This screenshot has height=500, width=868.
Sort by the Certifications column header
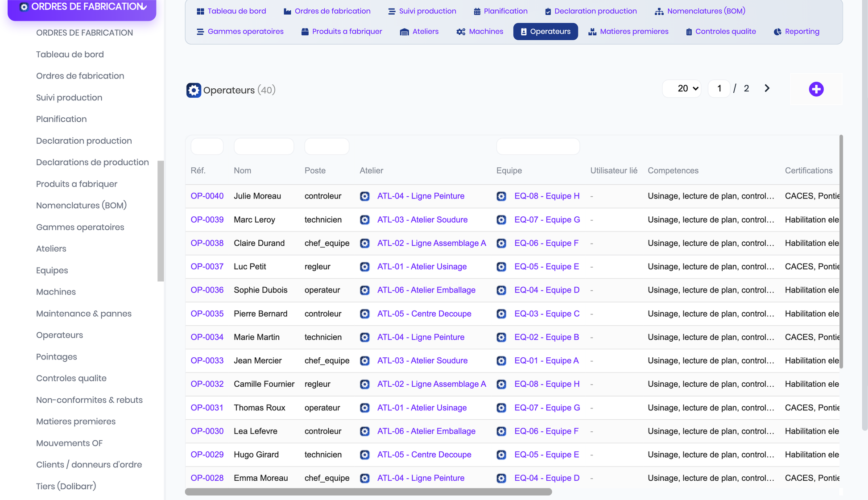(809, 171)
